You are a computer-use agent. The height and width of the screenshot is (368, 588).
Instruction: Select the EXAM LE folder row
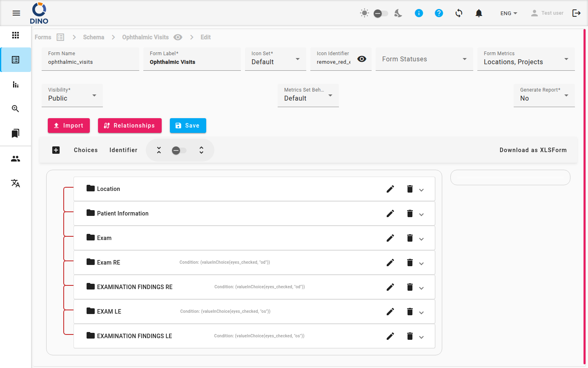[254, 312]
